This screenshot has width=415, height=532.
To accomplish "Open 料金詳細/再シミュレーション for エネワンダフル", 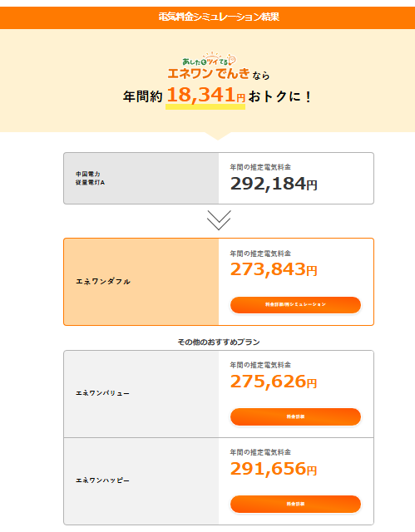I will tap(295, 305).
